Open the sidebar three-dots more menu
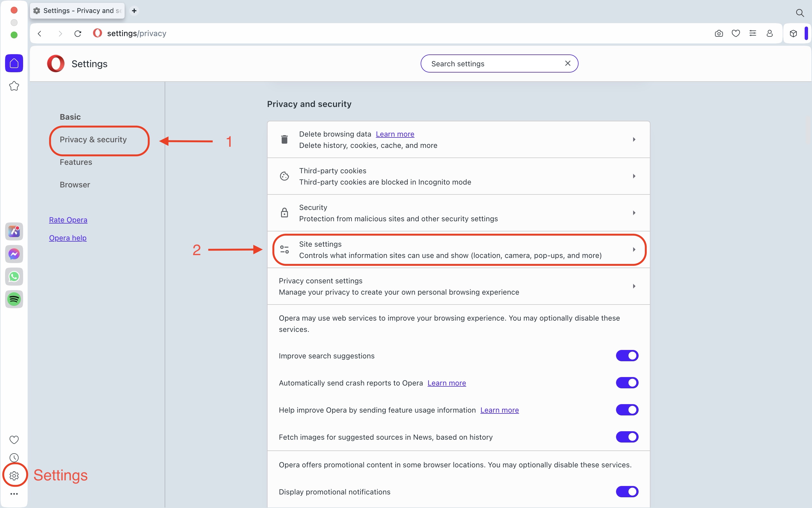 tap(14, 494)
